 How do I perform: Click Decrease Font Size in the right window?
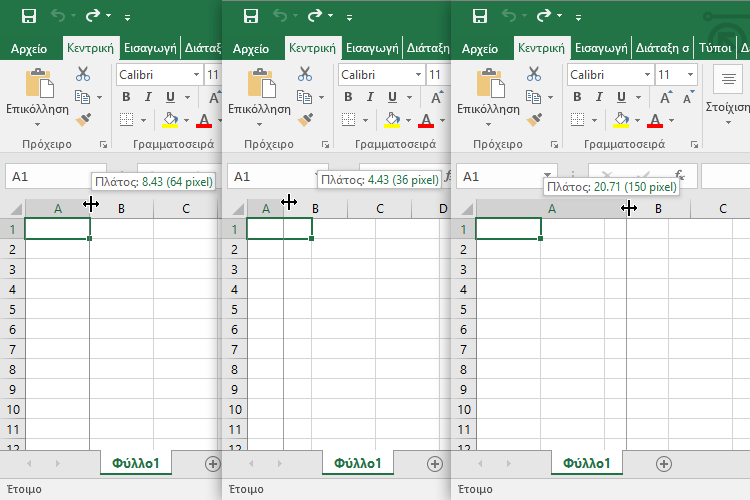688,98
